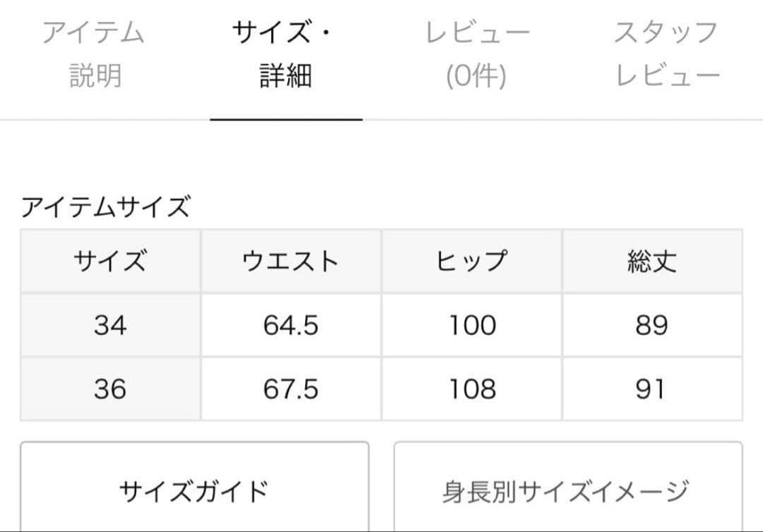Click the サイズガイド button

tap(194, 489)
